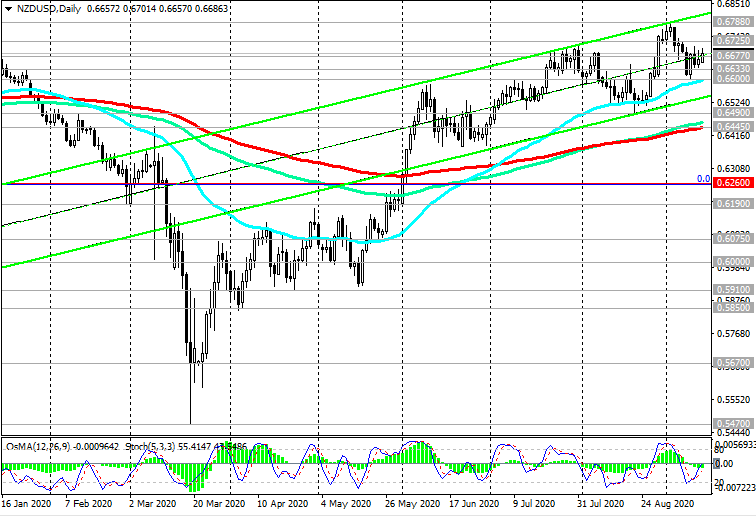
Task: Click the 16 Jan 2020 date label
Action: click(27, 504)
